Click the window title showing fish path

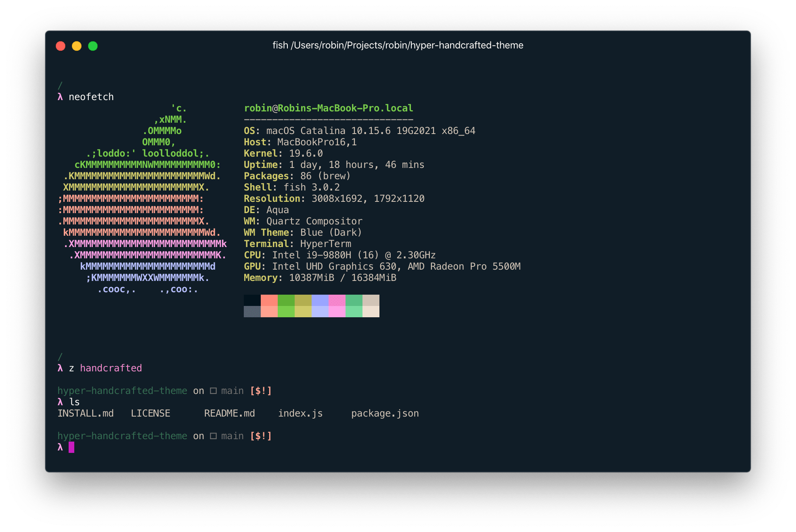point(398,45)
